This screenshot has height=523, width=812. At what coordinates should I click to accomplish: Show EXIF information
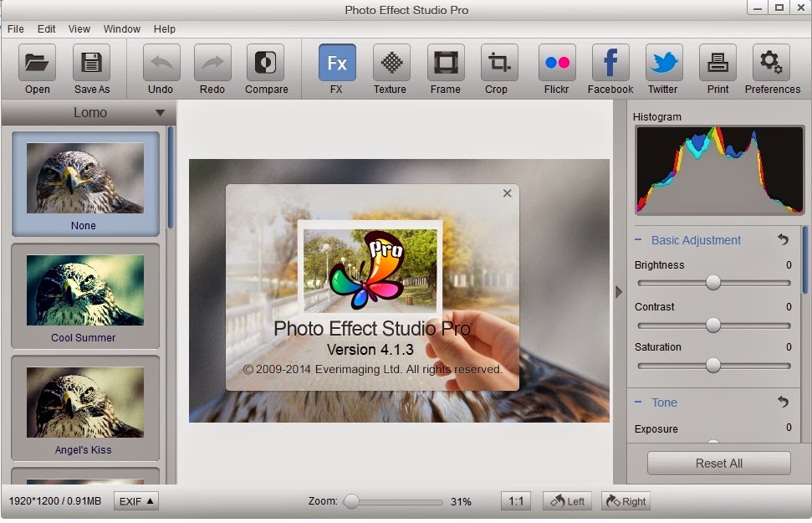tap(136, 501)
